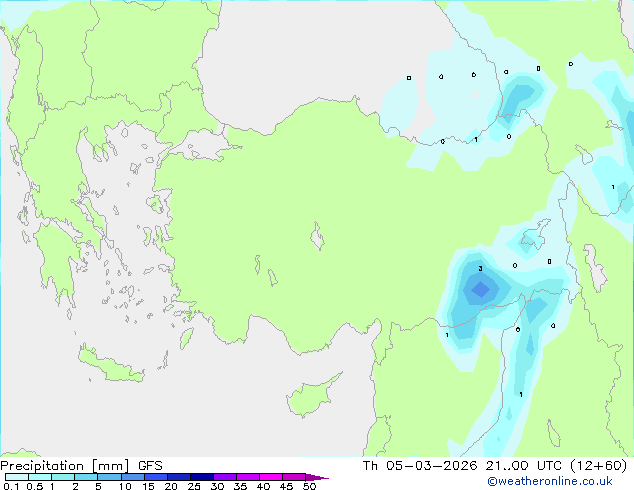
Task: Click the 'GFS' model label
Action: tap(150, 466)
